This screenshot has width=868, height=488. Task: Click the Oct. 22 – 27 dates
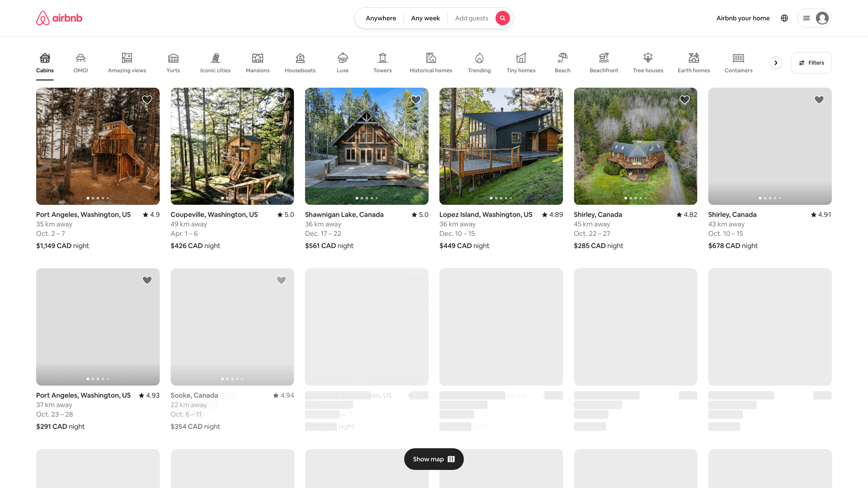tap(592, 234)
